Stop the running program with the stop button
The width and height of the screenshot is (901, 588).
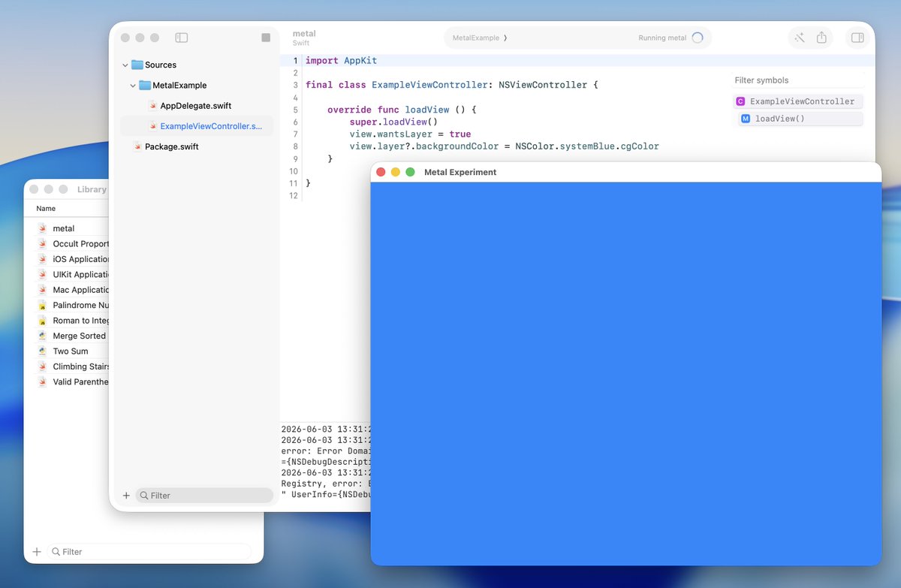pyautogui.click(x=266, y=38)
